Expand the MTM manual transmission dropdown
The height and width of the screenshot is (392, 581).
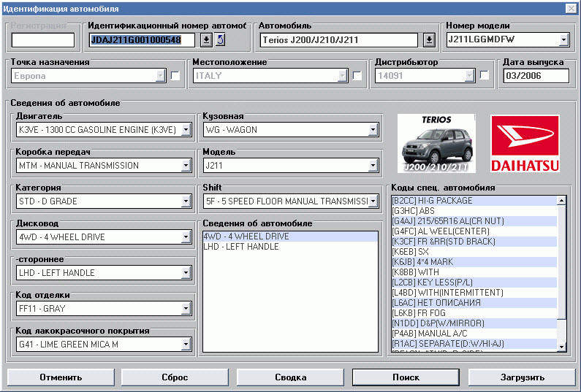[x=186, y=166]
